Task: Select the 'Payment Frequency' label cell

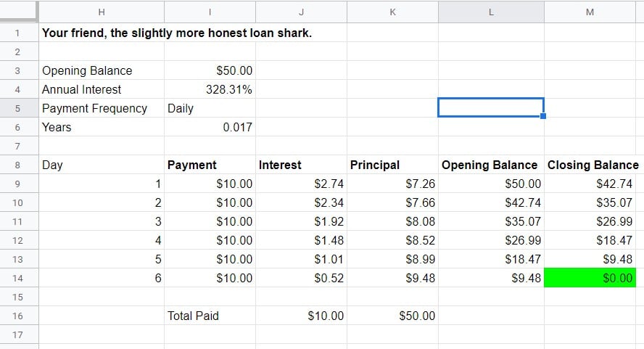Action: 102,109
